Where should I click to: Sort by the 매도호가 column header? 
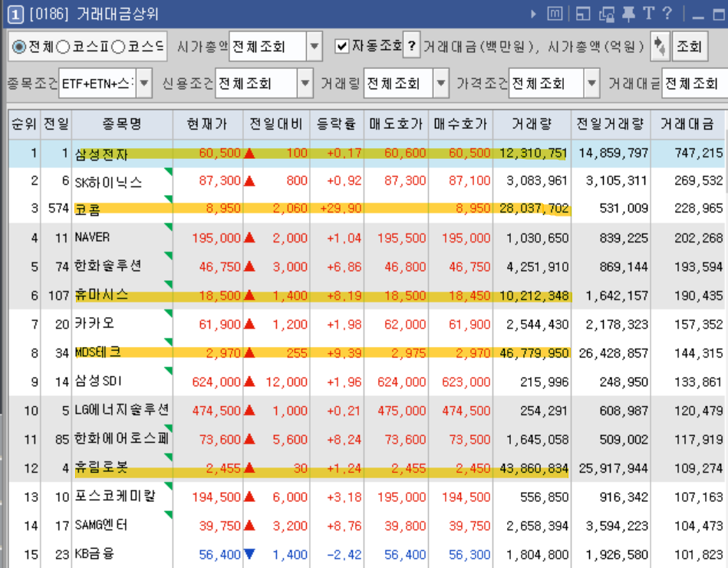point(396,124)
